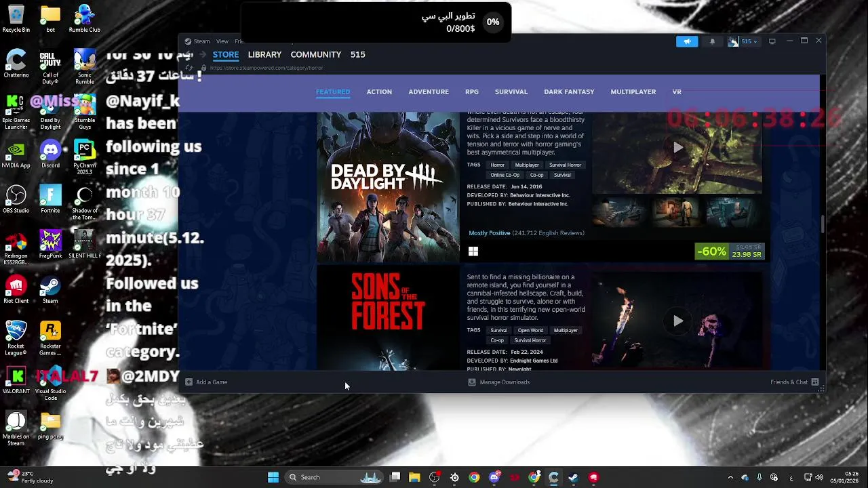Select the ping pong folder on desktop
Viewport: 868px width, 488px height.
click(50, 426)
